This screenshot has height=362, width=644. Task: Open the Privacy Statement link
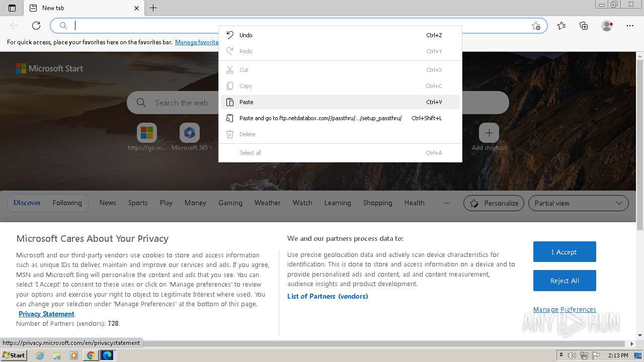coord(46,314)
